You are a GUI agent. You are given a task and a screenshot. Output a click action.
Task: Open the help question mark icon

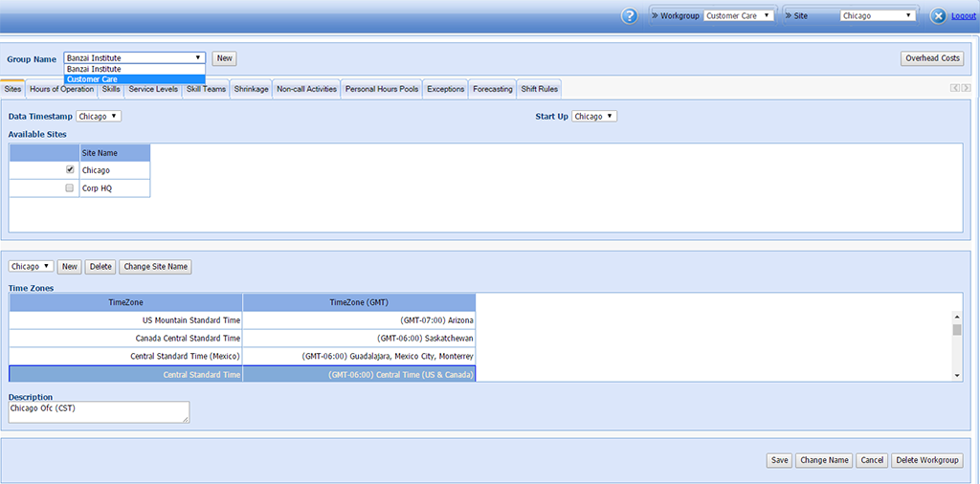tap(630, 16)
